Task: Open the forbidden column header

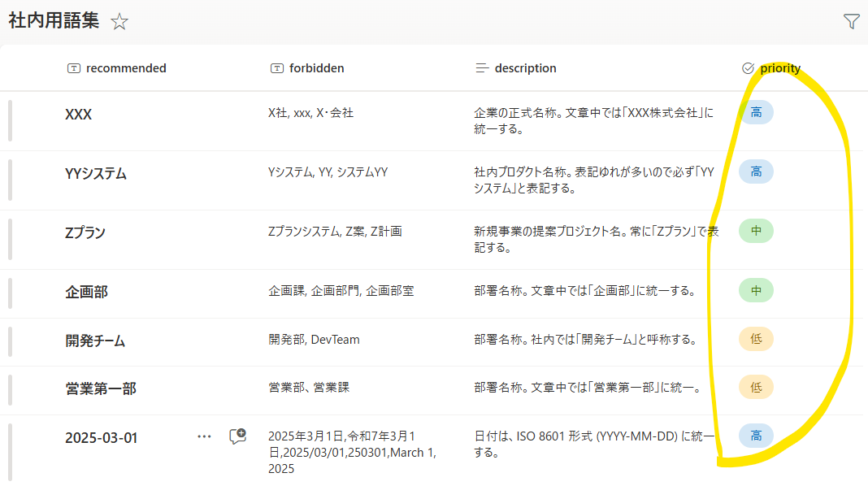Action: point(317,68)
